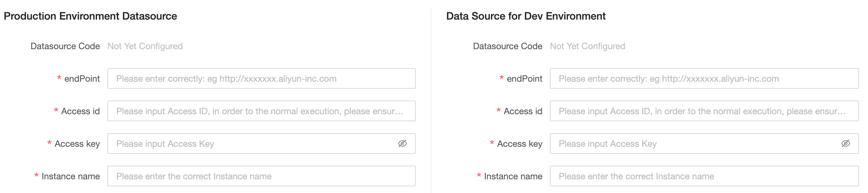Screen dimensions: 868x193
Task: Click the Dev environment Access id label
Action: click(523, 111)
